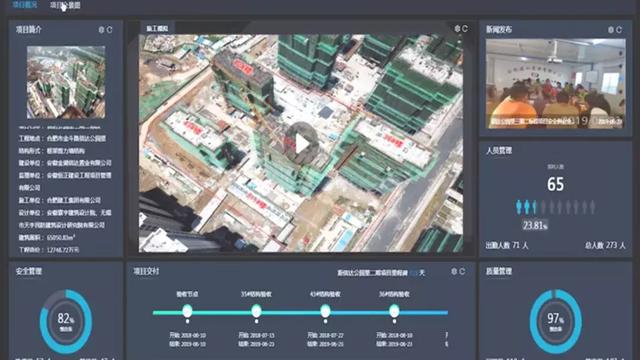Select the 36# structure acceptance milestone node
The image size is (640, 360).
click(394, 311)
